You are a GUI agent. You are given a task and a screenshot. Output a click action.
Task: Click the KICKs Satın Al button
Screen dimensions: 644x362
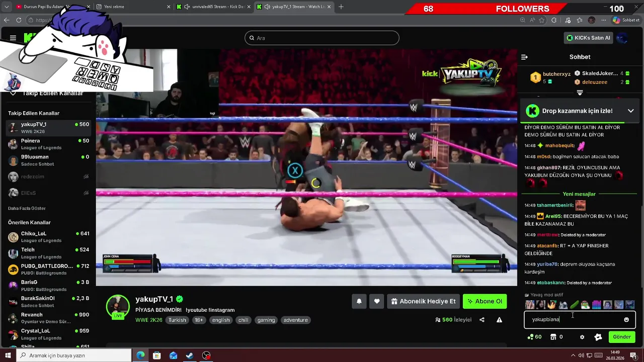588,38
